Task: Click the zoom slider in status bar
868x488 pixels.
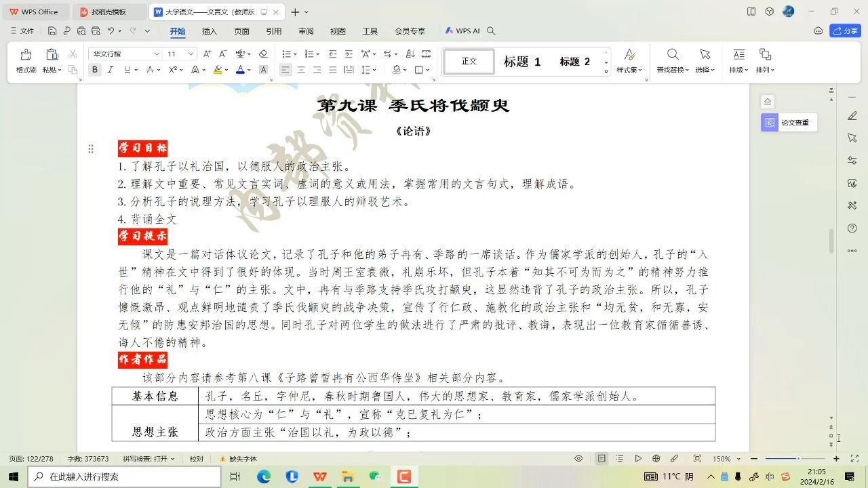Action: pos(795,459)
